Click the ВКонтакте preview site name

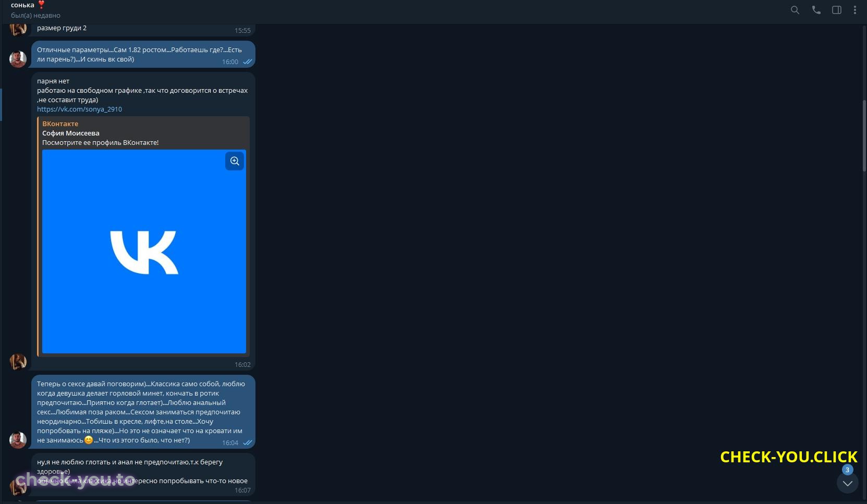point(60,124)
